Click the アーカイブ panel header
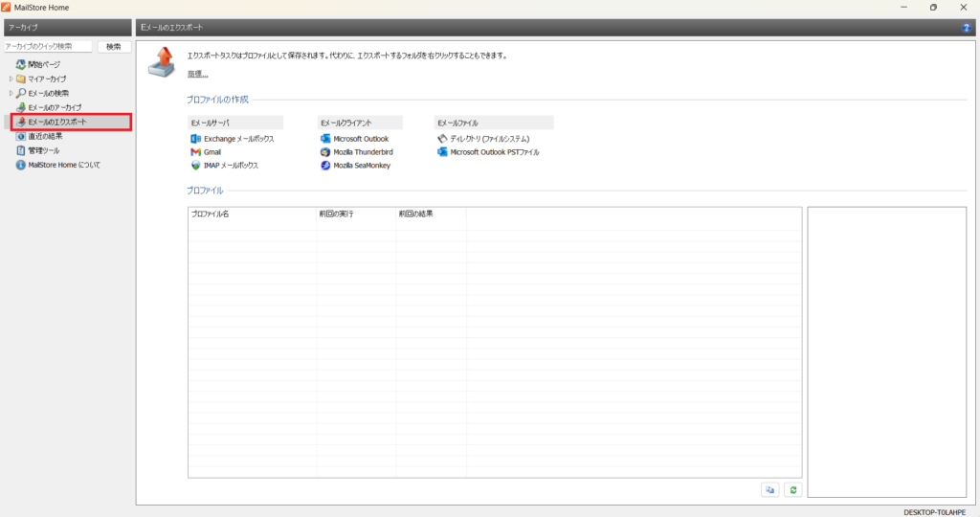The width and height of the screenshot is (980, 517). 68,28
